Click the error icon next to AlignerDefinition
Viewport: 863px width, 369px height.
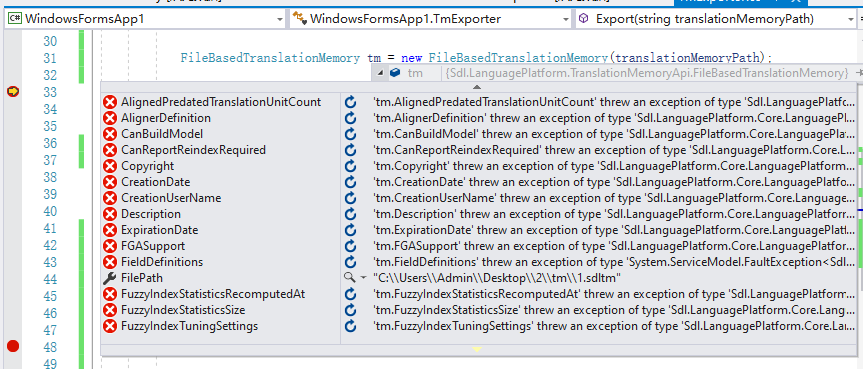[110, 118]
